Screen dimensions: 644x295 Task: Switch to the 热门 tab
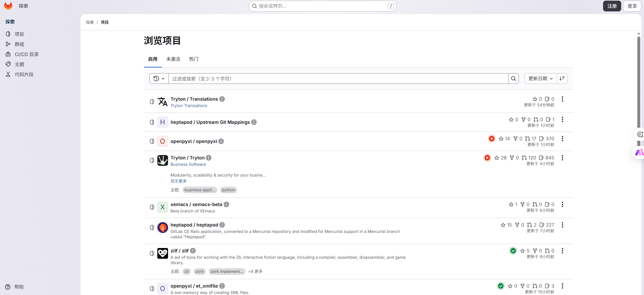point(194,59)
